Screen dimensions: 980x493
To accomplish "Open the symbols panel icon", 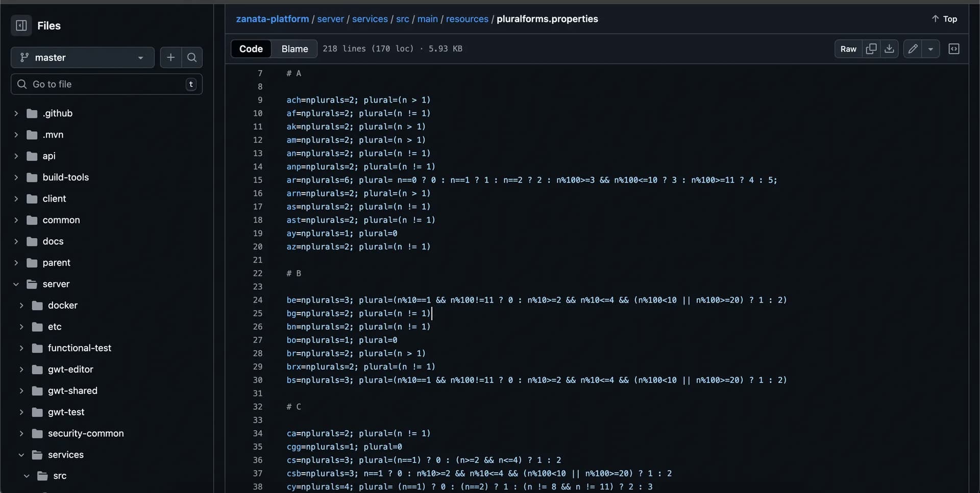I will [x=953, y=49].
